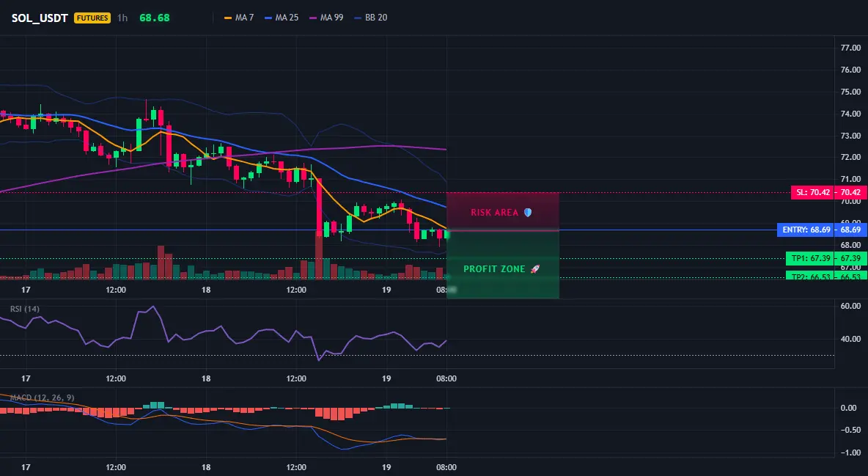The width and height of the screenshot is (868, 476).
Task: Click the TP1: 67.39 target label
Action: point(810,258)
